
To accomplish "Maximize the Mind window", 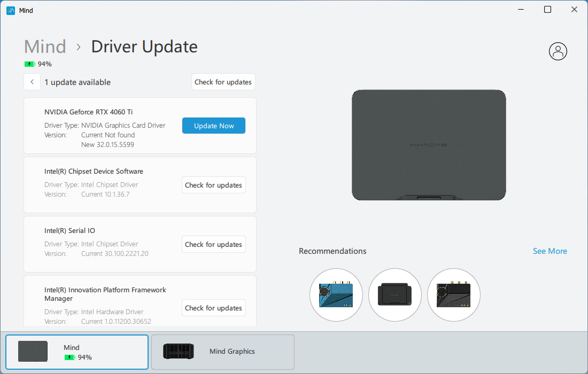I will tap(547, 10).
